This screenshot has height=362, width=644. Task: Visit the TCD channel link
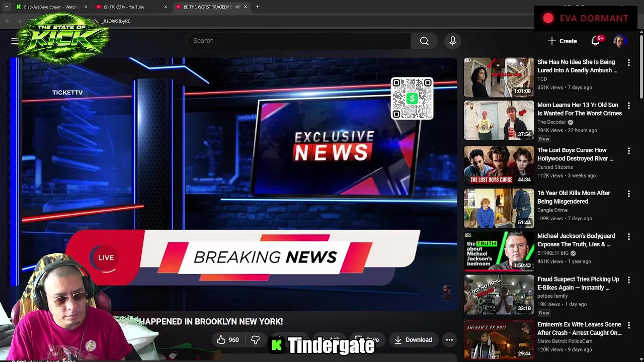pos(542,79)
